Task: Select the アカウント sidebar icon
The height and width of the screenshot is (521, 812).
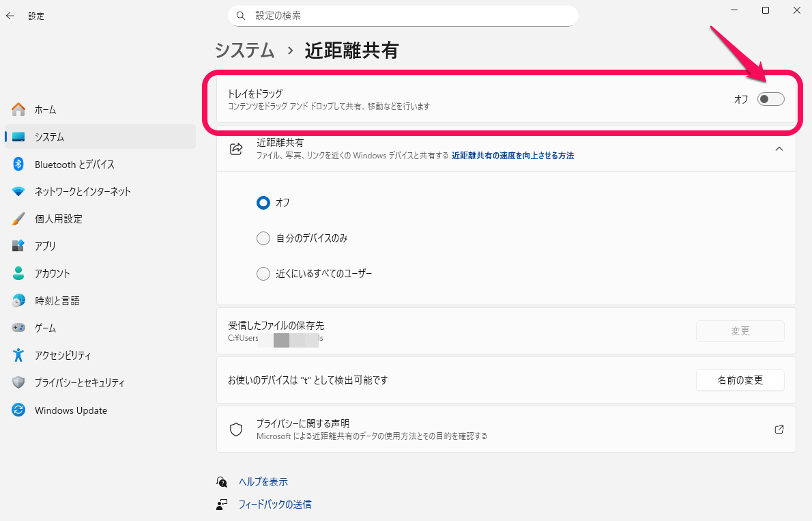Action: click(x=18, y=273)
